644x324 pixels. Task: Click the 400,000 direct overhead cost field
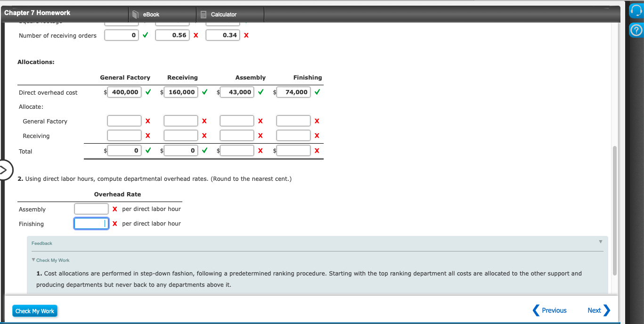pyautogui.click(x=124, y=92)
